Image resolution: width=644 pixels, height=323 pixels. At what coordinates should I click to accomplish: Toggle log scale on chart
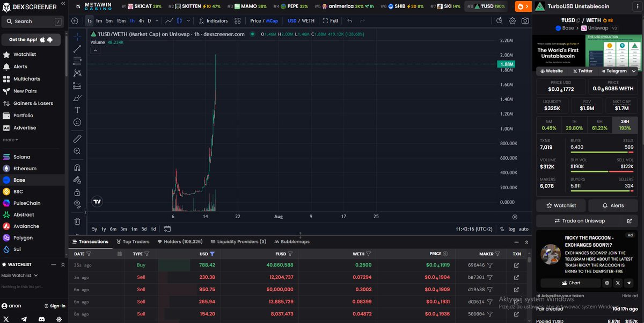pyautogui.click(x=511, y=229)
